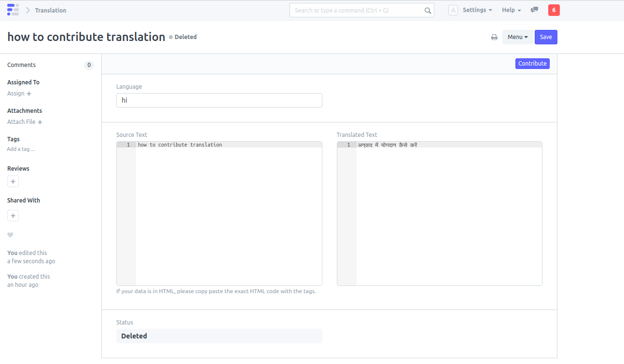Click the print icon
Screen dimensions: 624x364
494,37
